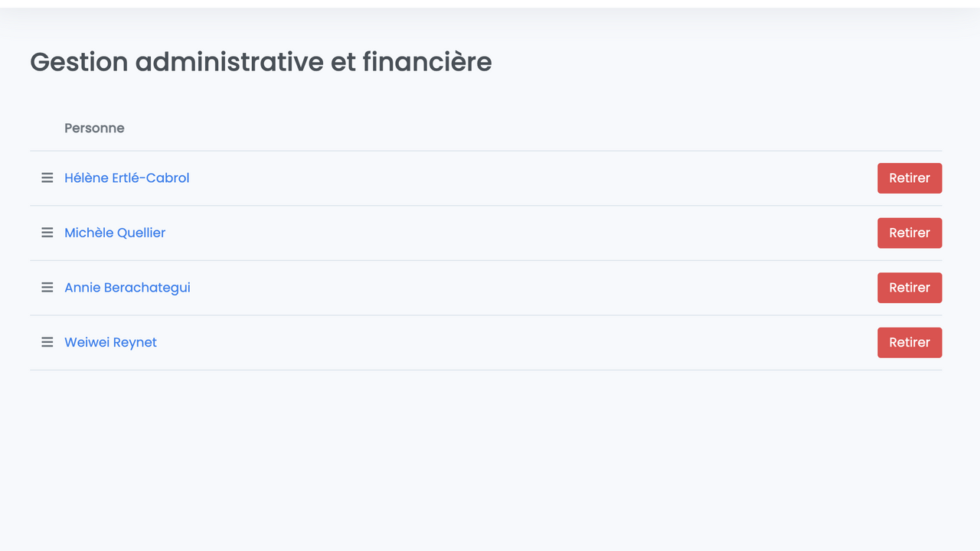The width and height of the screenshot is (980, 551).
Task: Grab the drag handle for Hélène Ertlé-Cabrol
Action: point(47,178)
